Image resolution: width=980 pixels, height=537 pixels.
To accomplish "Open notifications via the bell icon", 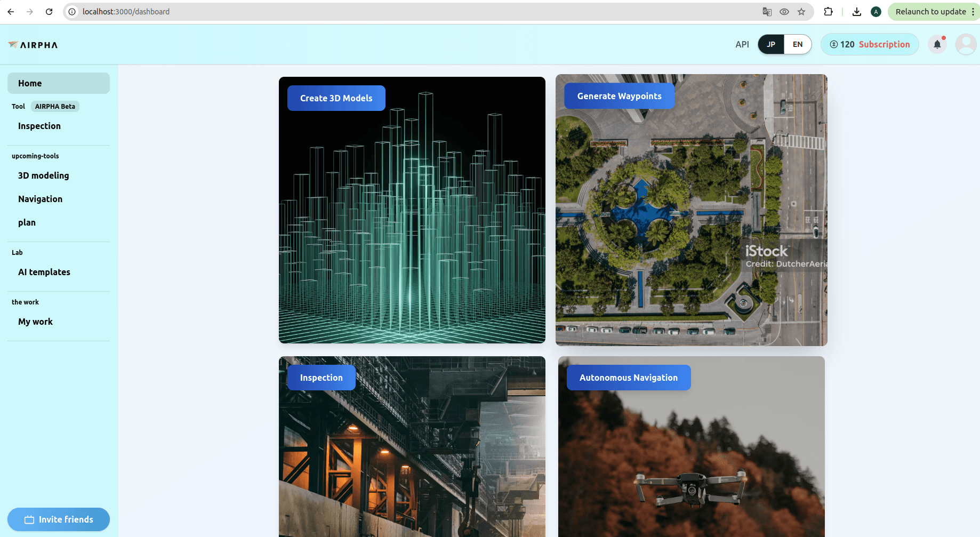I will 937,44.
